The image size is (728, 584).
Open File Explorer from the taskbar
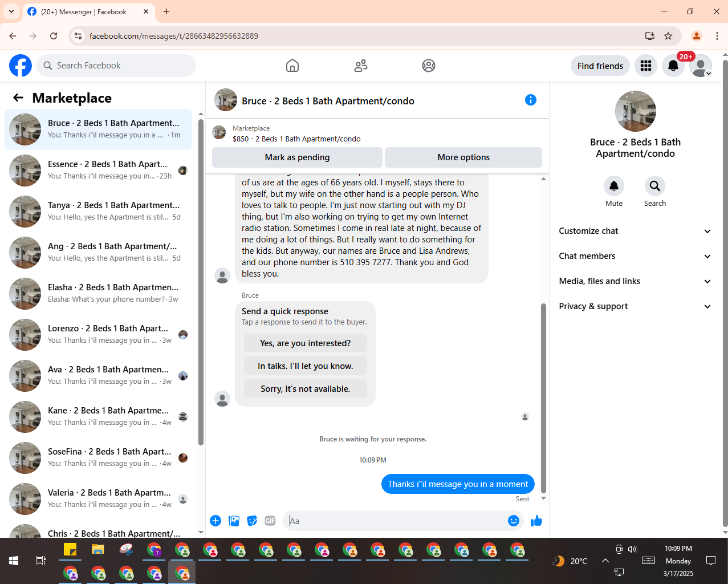tap(98, 550)
